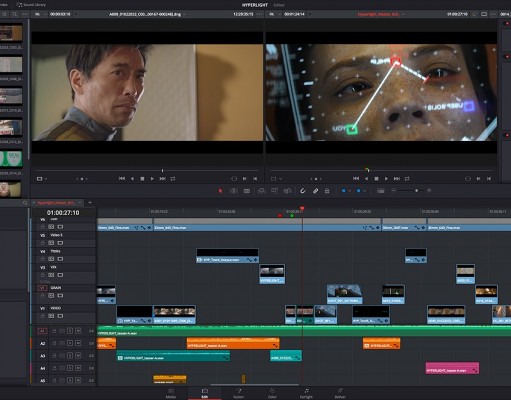Go to last frame in timeline viewer
This screenshot has height=400, width=511.
397,179
